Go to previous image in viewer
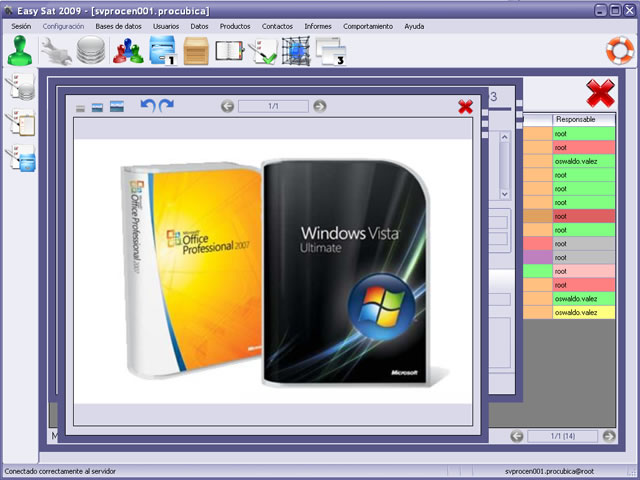The image size is (640, 480). point(227,107)
